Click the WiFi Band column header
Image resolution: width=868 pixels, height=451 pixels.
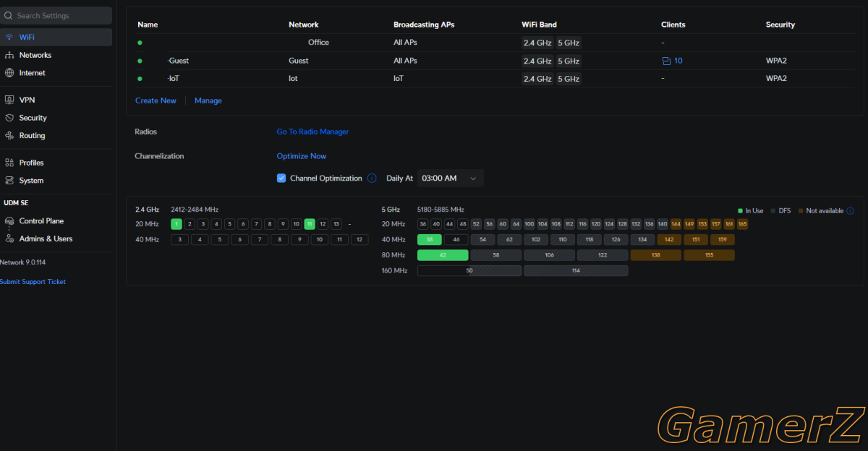tap(539, 25)
